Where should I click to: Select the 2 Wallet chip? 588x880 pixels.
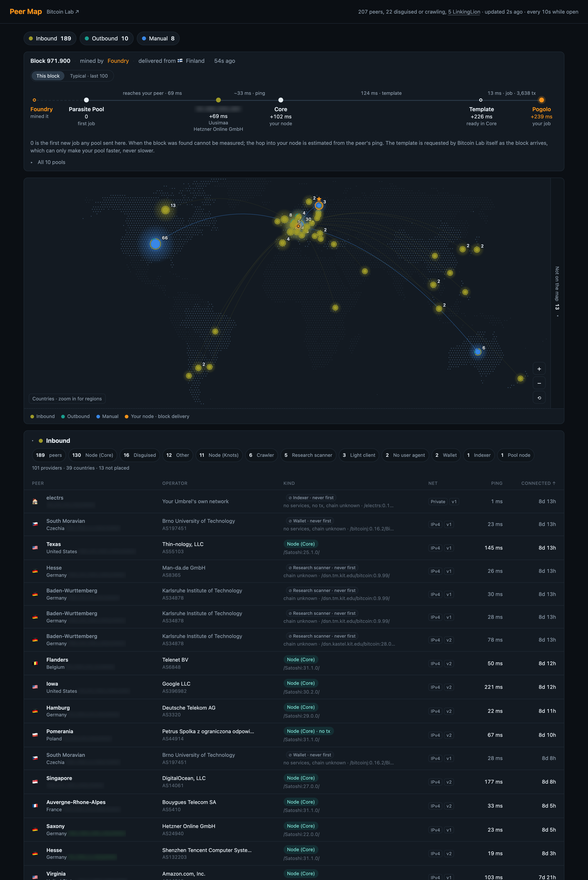[446, 455]
